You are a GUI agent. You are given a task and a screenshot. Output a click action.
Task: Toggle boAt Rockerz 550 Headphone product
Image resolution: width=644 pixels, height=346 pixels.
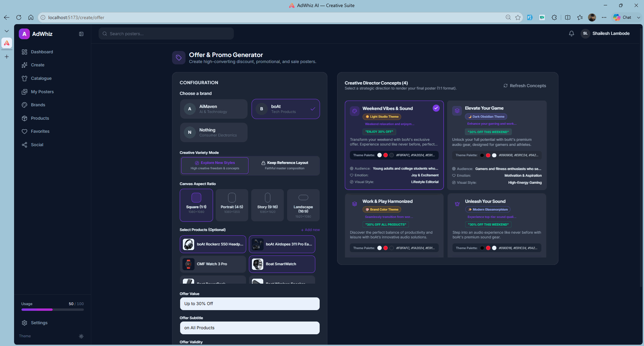click(213, 244)
